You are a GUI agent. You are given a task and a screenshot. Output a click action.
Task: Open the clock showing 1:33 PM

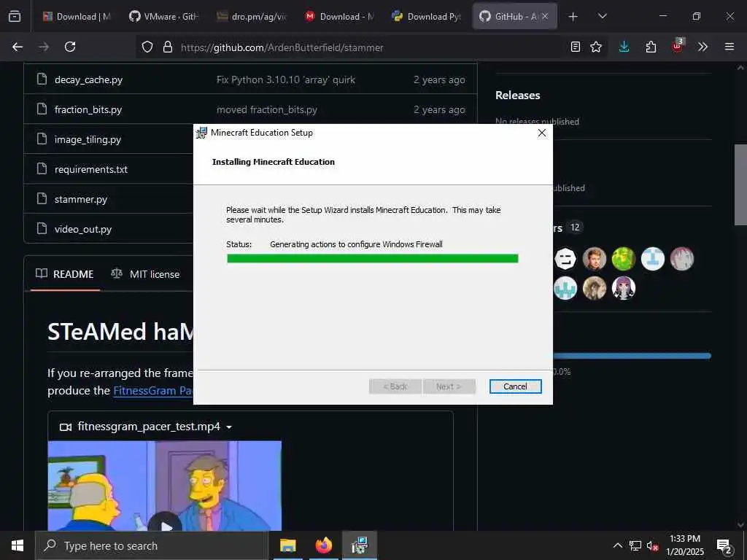(685, 545)
